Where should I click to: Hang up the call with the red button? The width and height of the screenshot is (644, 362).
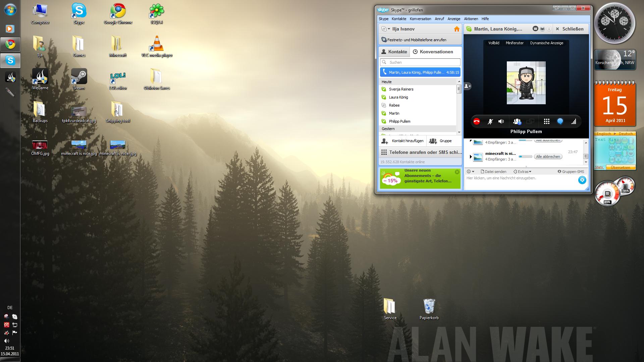(476, 122)
